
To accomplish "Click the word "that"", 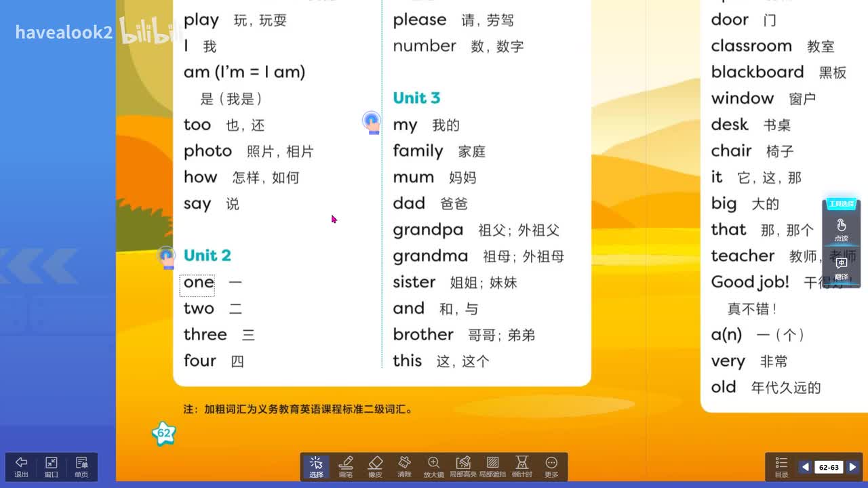I will click(728, 230).
